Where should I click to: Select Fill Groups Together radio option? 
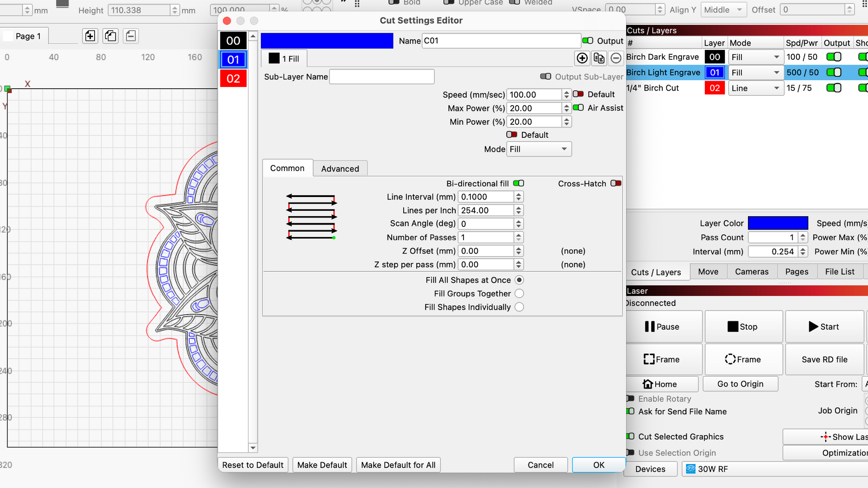click(x=519, y=294)
